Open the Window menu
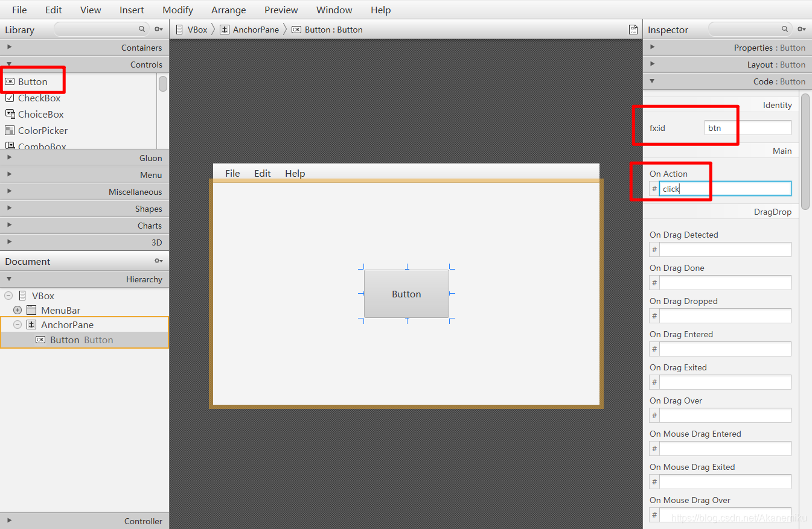The width and height of the screenshot is (812, 529). coord(334,10)
